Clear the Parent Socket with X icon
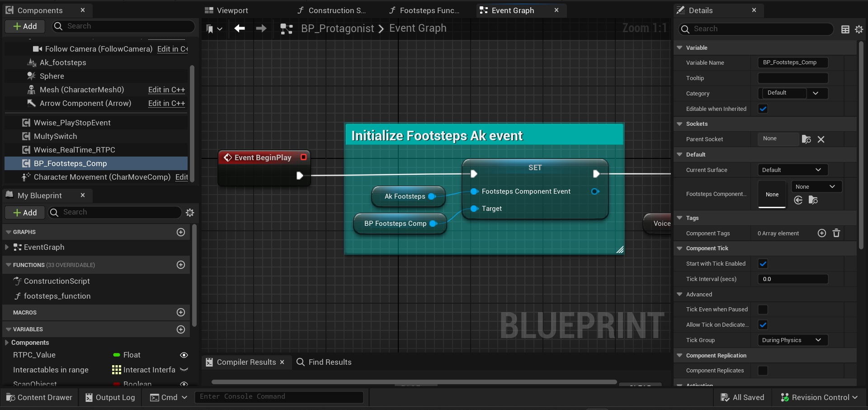Image resolution: width=868 pixels, height=410 pixels. click(x=821, y=139)
